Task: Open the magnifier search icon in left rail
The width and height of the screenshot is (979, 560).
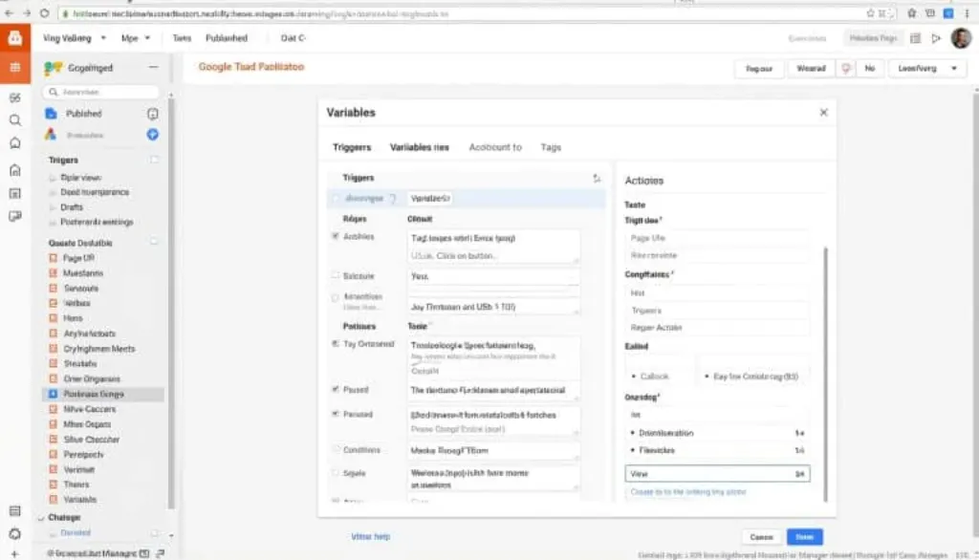Action: pyautogui.click(x=15, y=119)
